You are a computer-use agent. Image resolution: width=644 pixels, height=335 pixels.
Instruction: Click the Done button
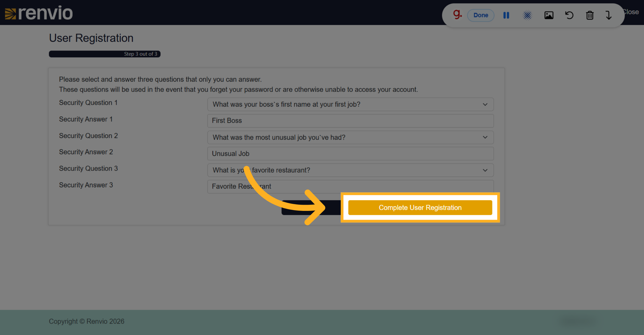[481, 15]
